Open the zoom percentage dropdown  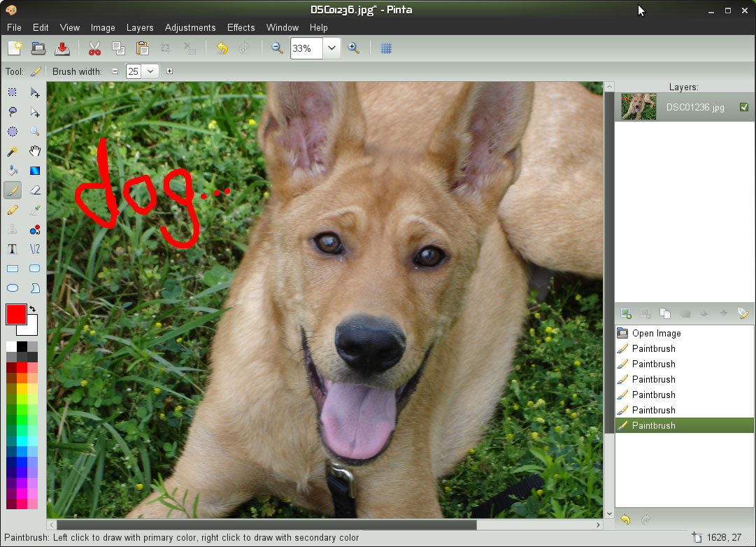331,48
